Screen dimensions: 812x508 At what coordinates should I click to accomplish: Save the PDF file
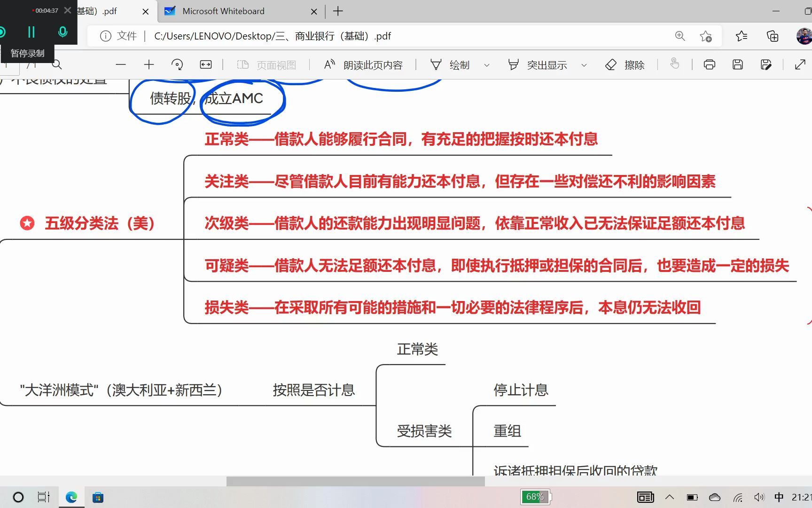(x=737, y=64)
